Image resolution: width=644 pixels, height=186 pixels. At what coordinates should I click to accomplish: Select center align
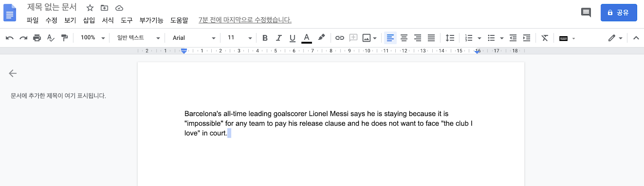pos(404,38)
